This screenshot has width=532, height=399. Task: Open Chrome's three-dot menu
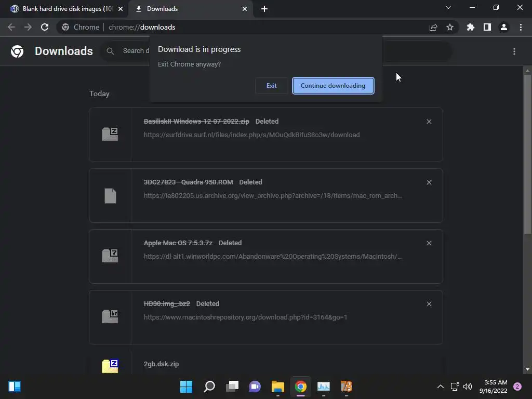(x=521, y=27)
